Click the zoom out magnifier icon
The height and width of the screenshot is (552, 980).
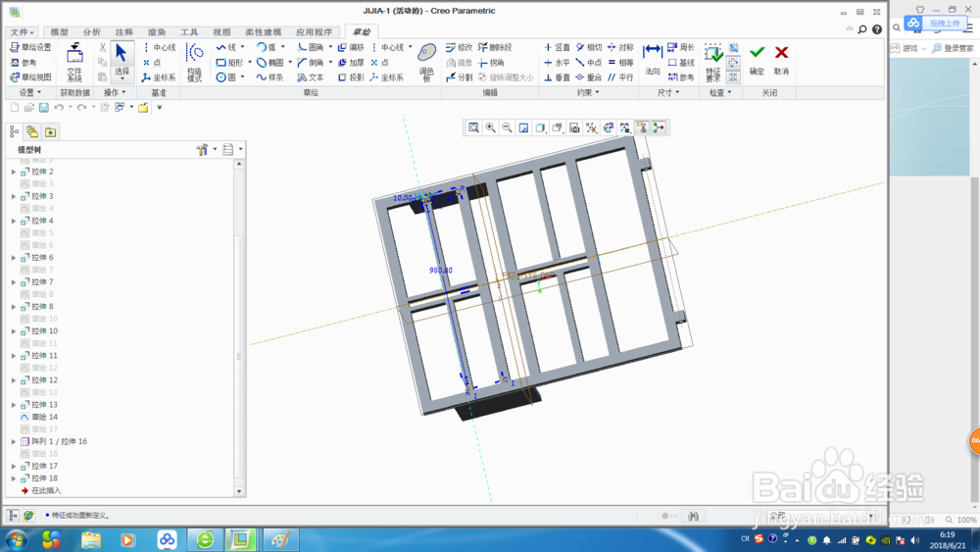(x=507, y=128)
